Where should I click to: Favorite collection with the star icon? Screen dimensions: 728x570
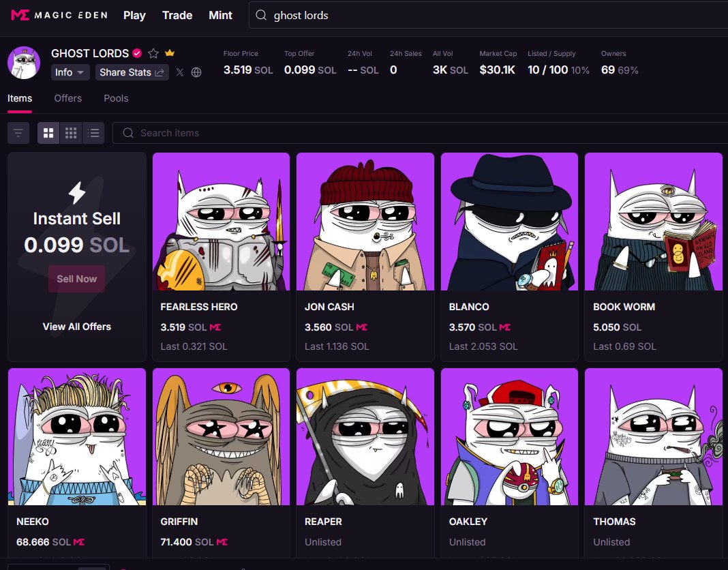pyautogui.click(x=153, y=53)
